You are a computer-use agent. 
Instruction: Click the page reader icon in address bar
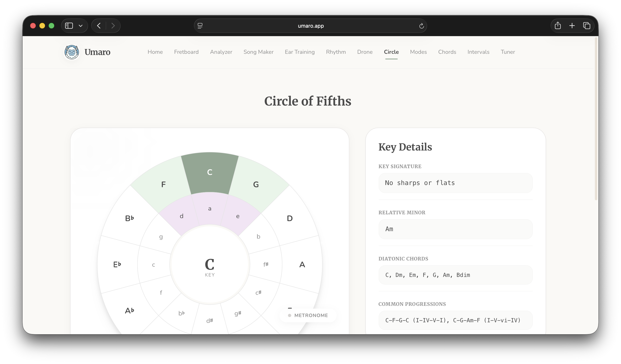tap(200, 26)
